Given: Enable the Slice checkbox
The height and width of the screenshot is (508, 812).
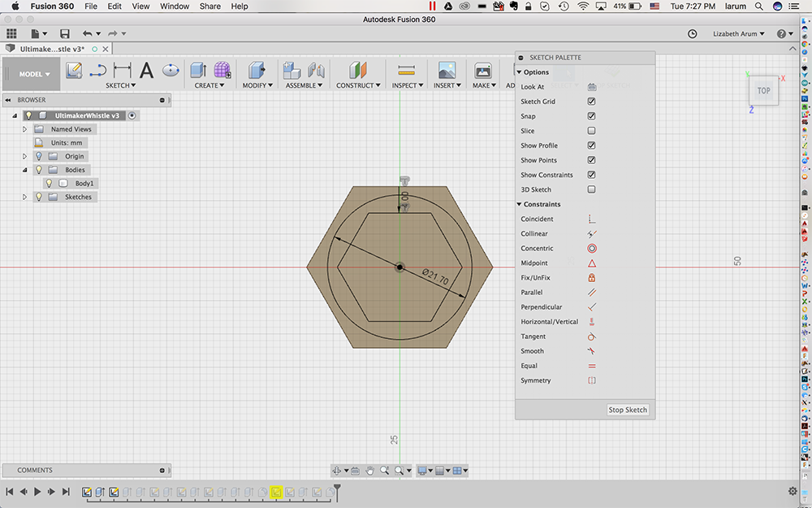Looking at the screenshot, I should point(591,131).
